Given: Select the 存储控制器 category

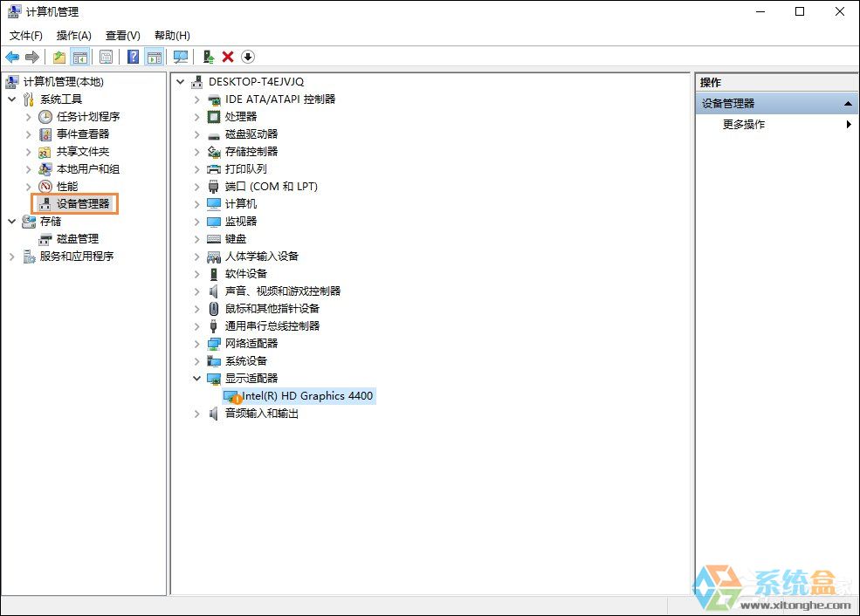Looking at the screenshot, I should (251, 152).
